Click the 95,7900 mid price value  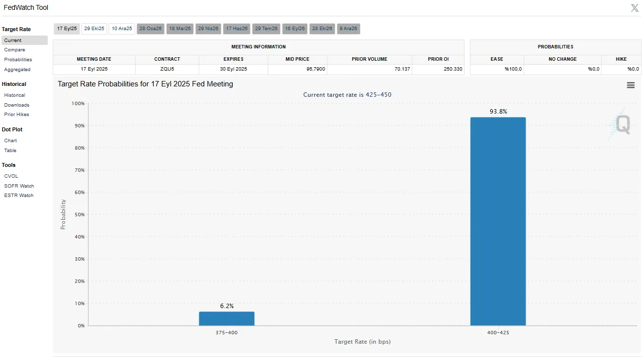[315, 69]
